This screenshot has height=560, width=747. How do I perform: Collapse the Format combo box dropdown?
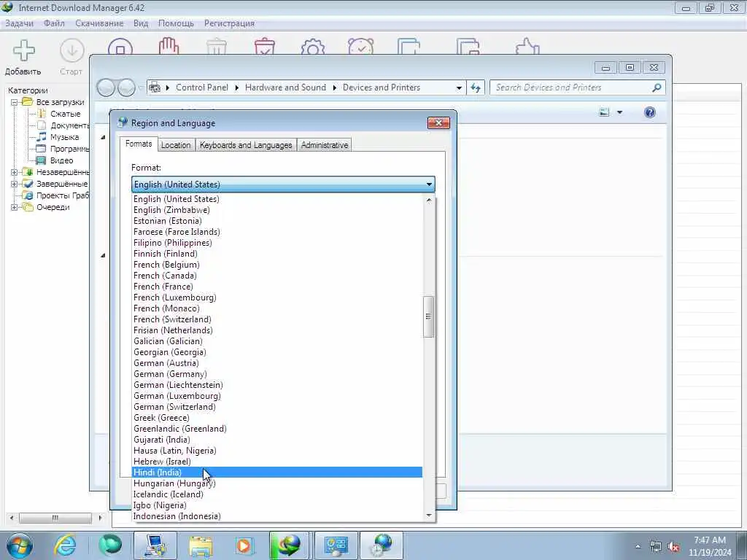click(429, 184)
